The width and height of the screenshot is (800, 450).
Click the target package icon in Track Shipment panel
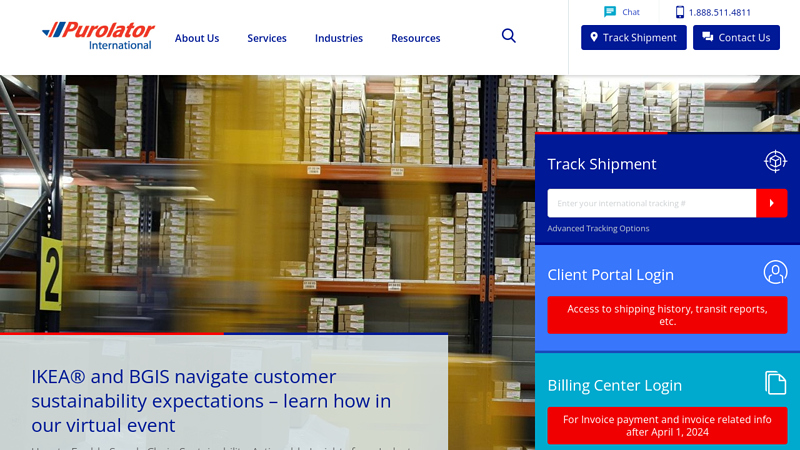click(x=775, y=162)
